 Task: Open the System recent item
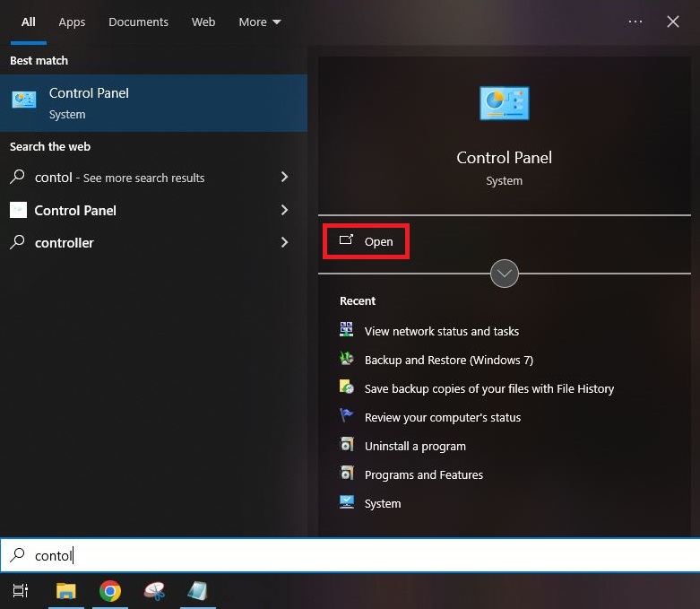(x=382, y=503)
